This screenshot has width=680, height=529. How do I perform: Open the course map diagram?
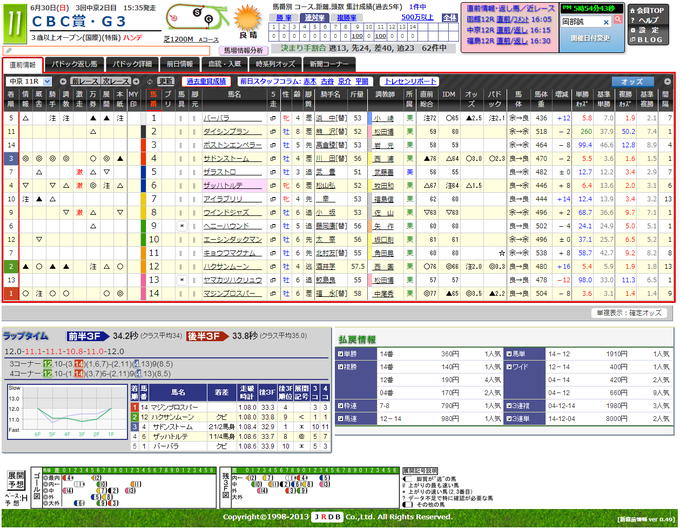click(197, 19)
